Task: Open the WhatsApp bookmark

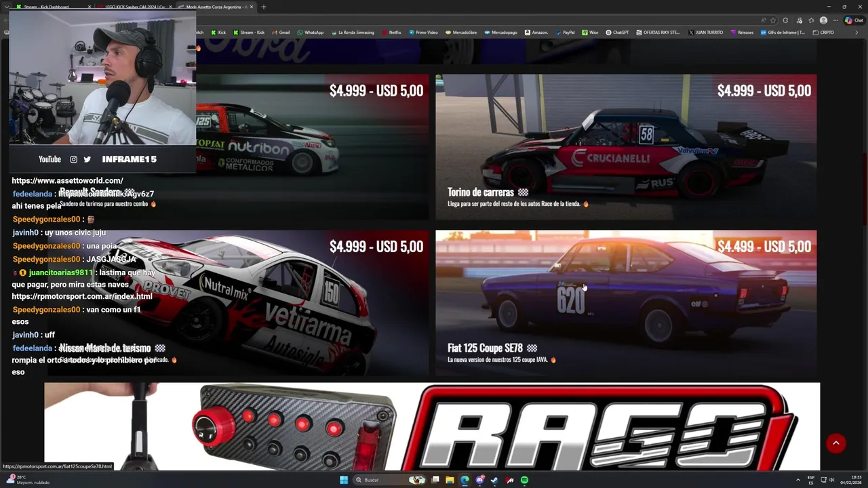Action: 310,33
